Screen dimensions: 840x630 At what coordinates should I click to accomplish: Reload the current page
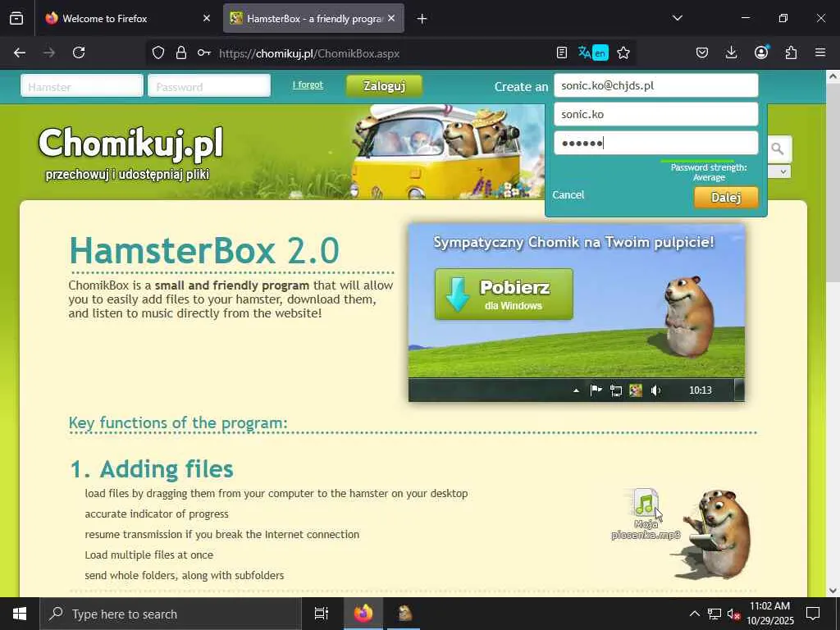tap(79, 52)
